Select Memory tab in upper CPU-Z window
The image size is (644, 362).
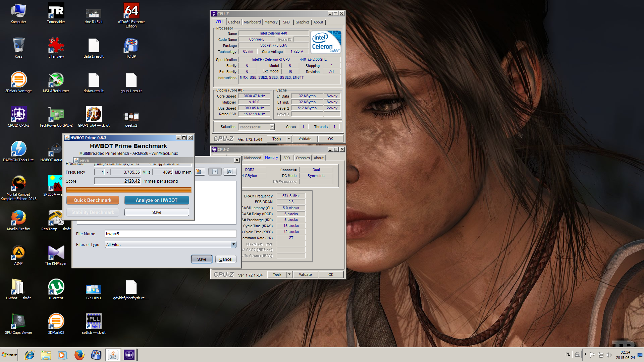point(271,22)
